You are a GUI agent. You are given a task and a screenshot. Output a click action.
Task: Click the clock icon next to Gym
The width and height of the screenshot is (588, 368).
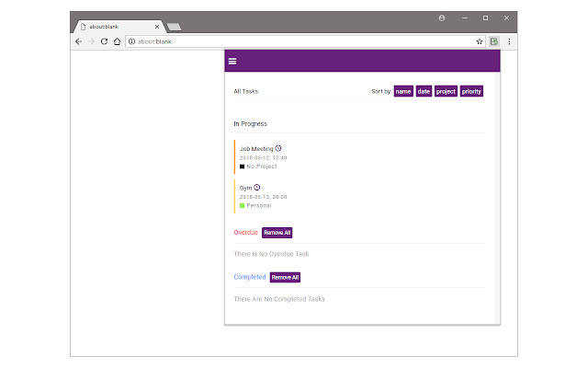click(x=257, y=187)
